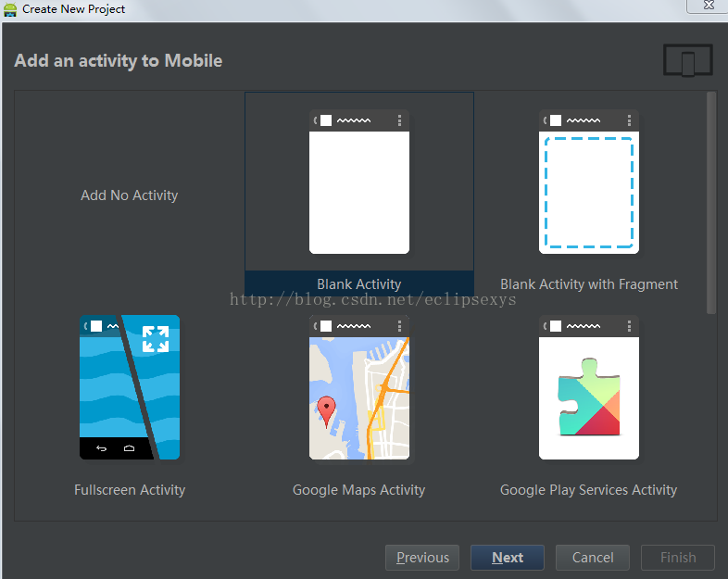The image size is (728, 579).
Task: Close the Create New Project window
Action: pos(709,6)
